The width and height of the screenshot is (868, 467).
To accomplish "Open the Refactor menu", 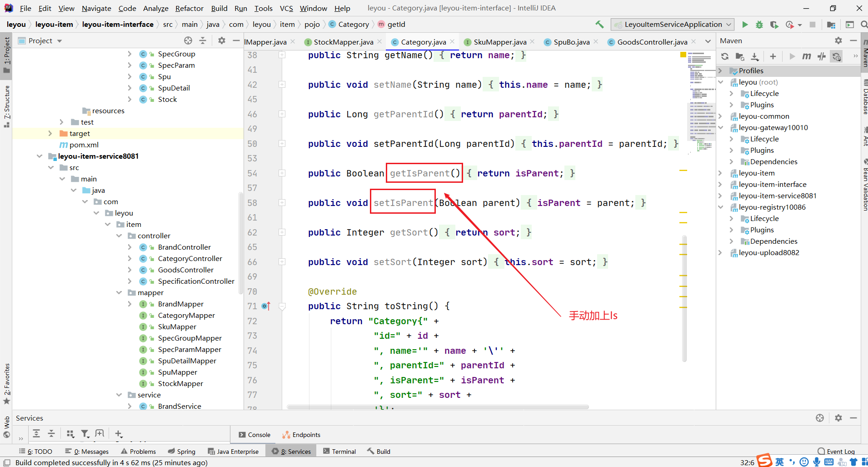I will click(x=189, y=8).
